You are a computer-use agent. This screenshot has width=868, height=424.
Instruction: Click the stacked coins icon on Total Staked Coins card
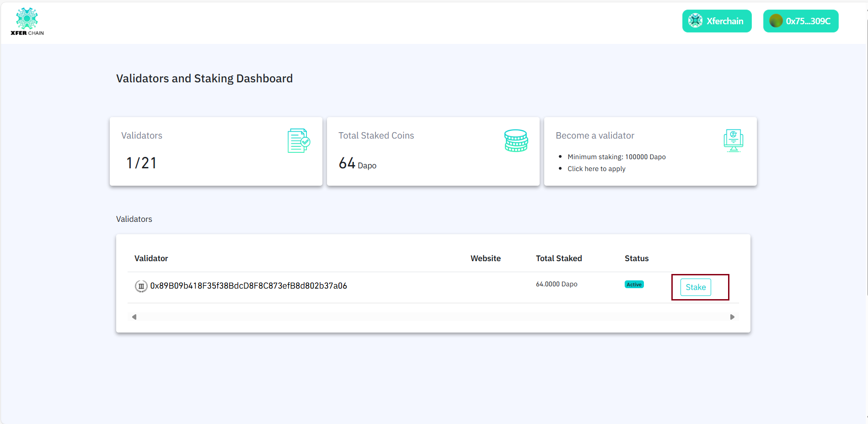(x=516, y=140)
